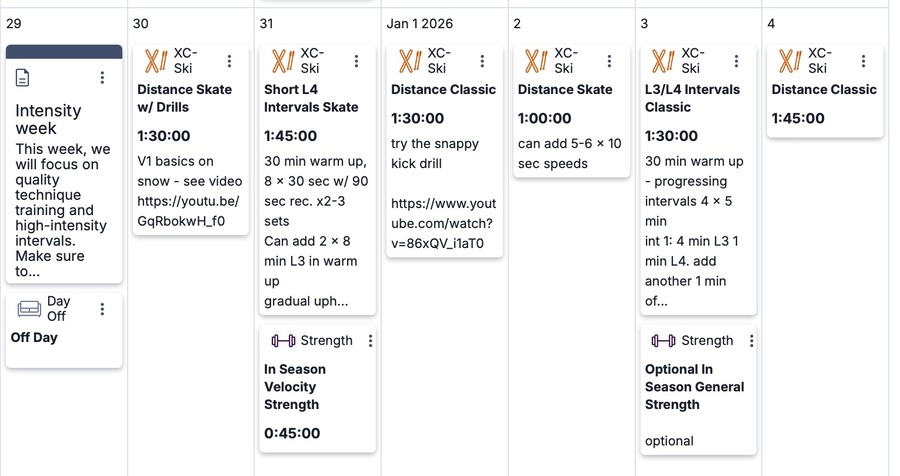Click XC-Ski icon on Distance Skate w/ Drills
Image resolution: width=900 pixels, height=476 pixels.
pyautogui.click(x=155, y=61)
